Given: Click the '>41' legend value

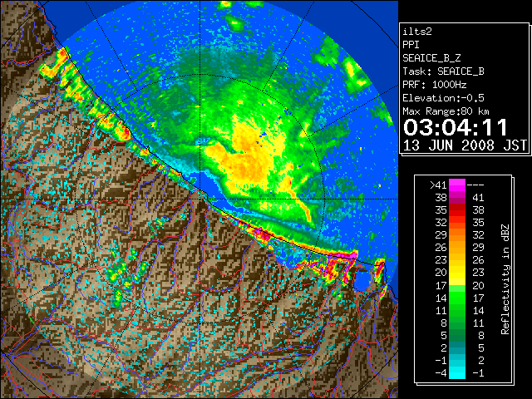Looking at the screenshot, I should click(x=438, y=185).
